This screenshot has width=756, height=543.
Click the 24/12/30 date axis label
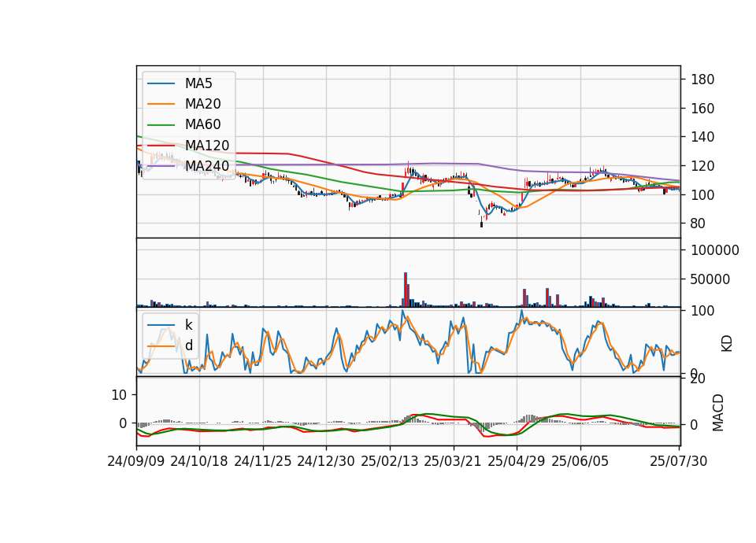coord(326,461)
